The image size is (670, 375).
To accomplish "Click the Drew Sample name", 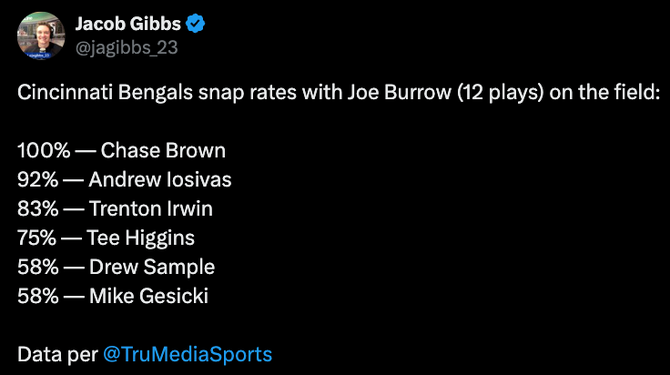I will pyautogui.click(x=152, y=267).
